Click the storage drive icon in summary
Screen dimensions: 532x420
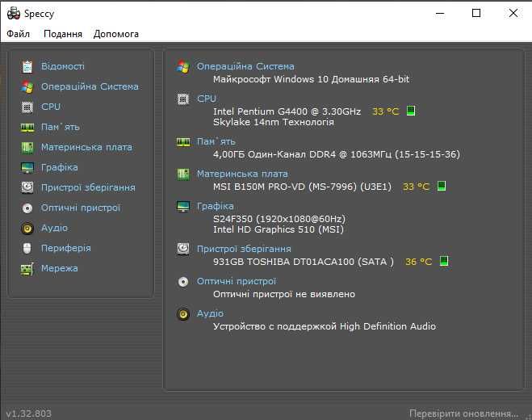183,250
